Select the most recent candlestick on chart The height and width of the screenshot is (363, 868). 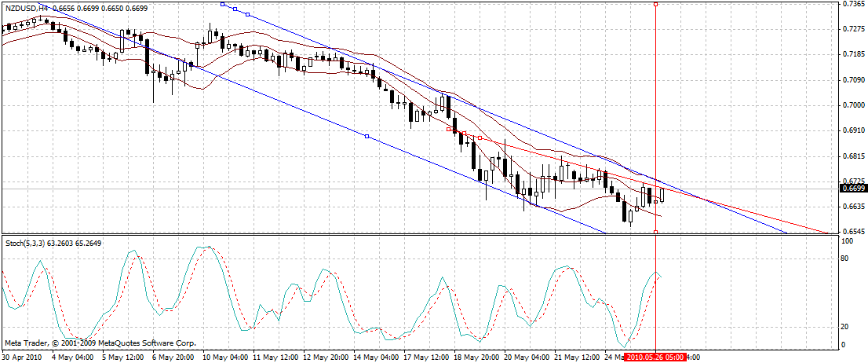pos(662,194)
